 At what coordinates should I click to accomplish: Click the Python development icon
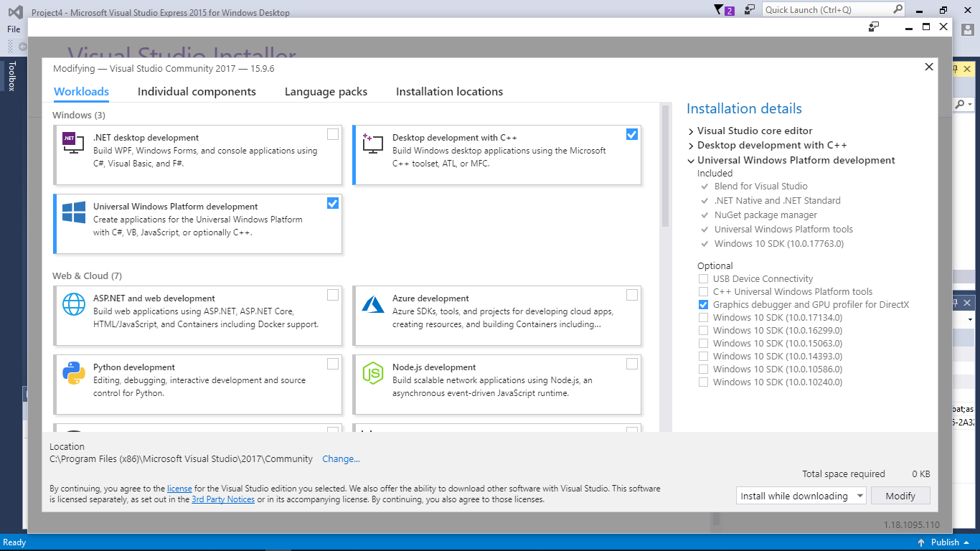[x=74, y=373]
